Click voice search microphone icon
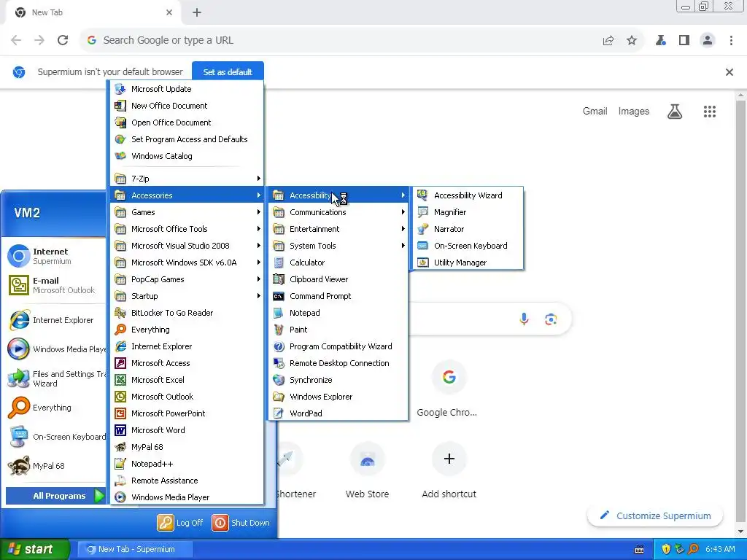The image size is (747, 560). point(524,319)
